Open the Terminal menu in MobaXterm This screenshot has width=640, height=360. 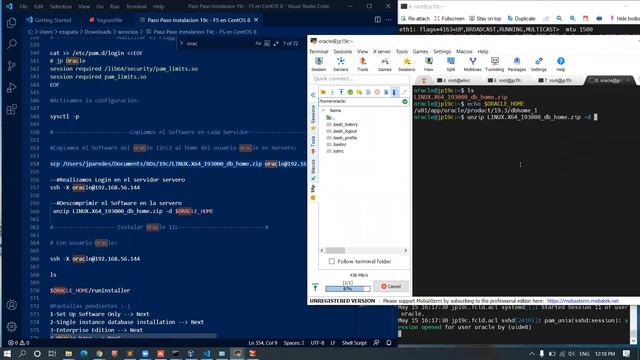click(318, 51)
